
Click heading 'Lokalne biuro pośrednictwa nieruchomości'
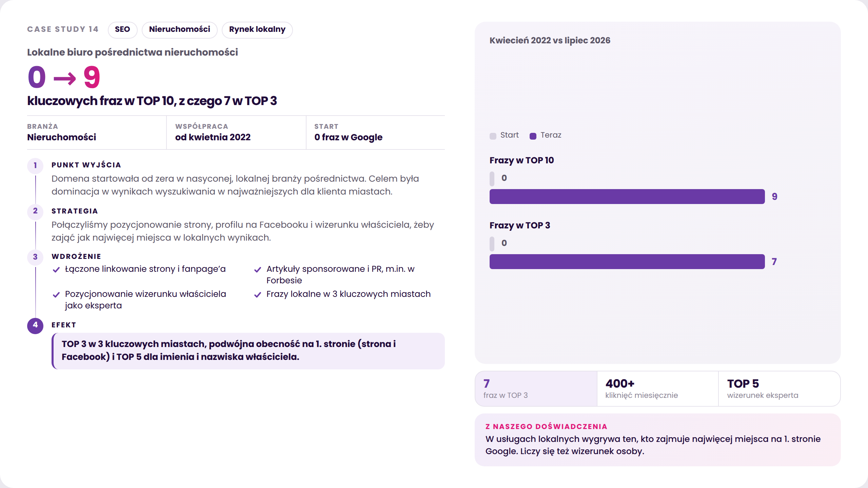(x=133, y=52)
